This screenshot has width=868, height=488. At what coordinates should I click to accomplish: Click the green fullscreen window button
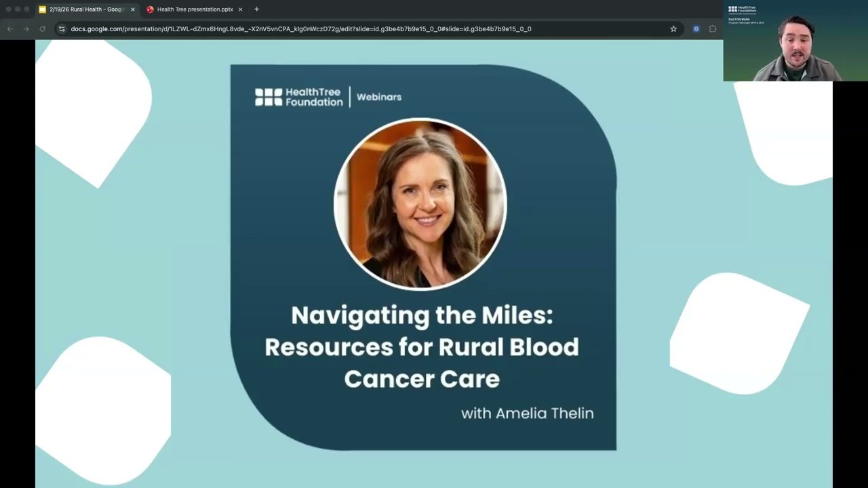tap(27, 9)
